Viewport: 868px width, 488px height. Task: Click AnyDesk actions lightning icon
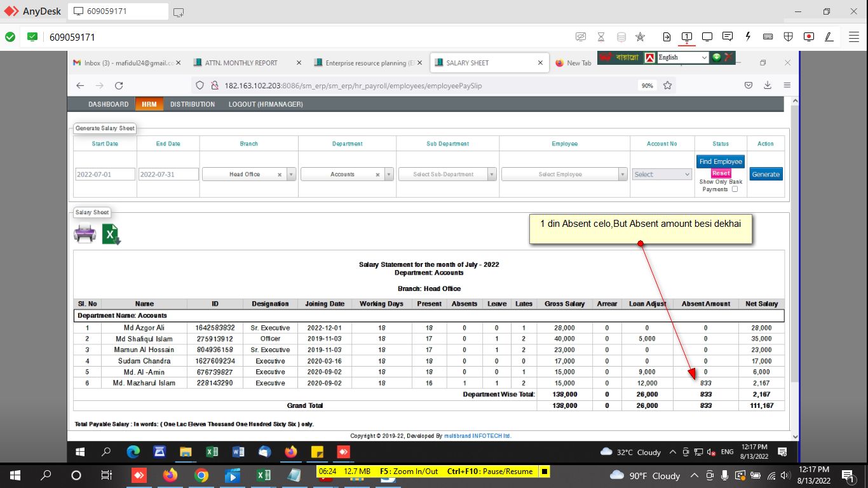point(748,37)
